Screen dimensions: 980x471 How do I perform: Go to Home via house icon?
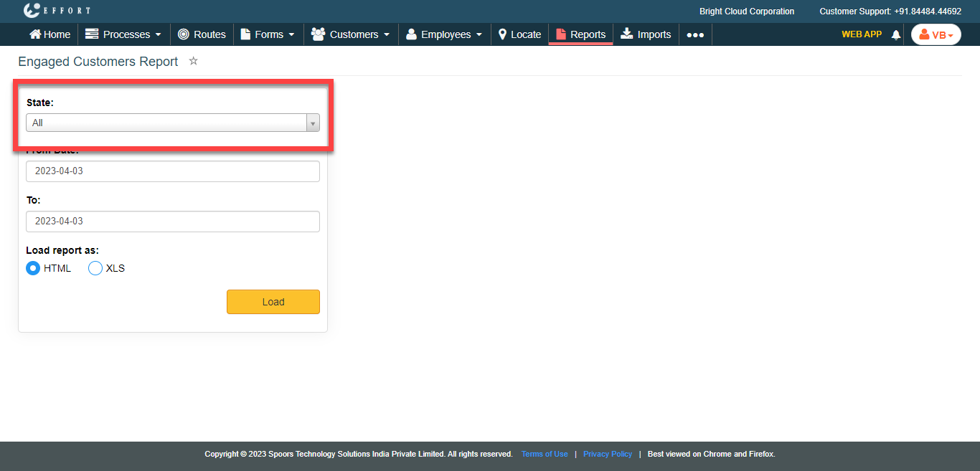click(x=50, y=34)
